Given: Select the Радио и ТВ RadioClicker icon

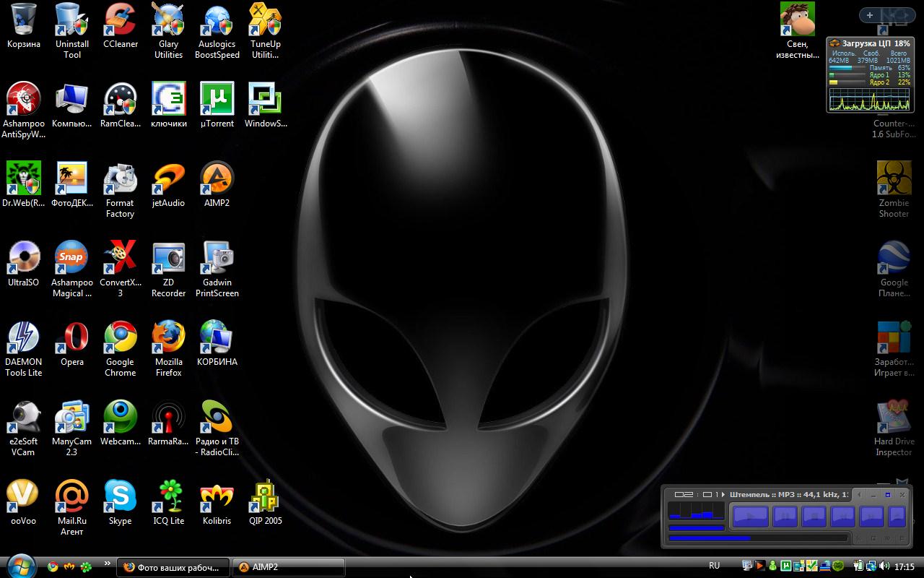Looking at the screenshot, I should [x=217, y=428].
